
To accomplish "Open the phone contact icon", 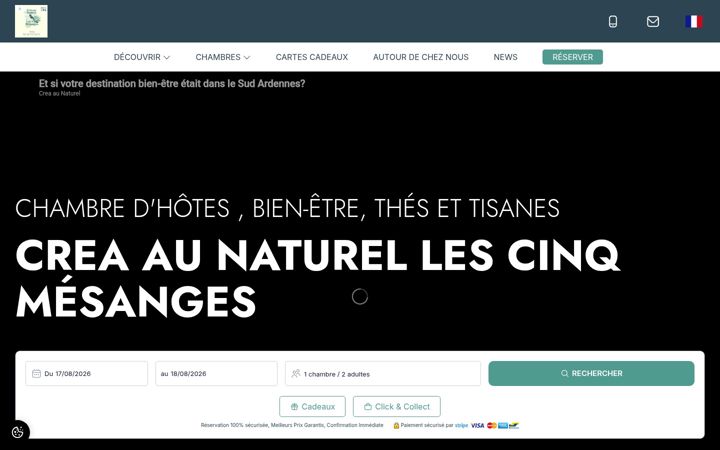I will [x=613, y=22].
